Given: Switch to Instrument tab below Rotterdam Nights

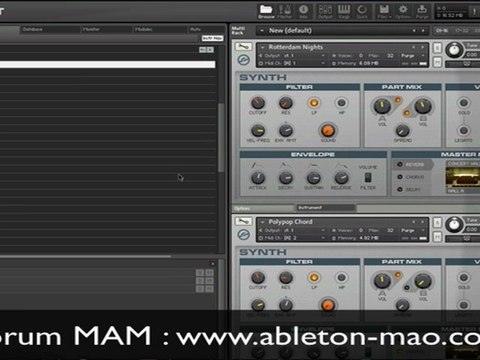Looking at the screenshot, I should tap(326, 208).
